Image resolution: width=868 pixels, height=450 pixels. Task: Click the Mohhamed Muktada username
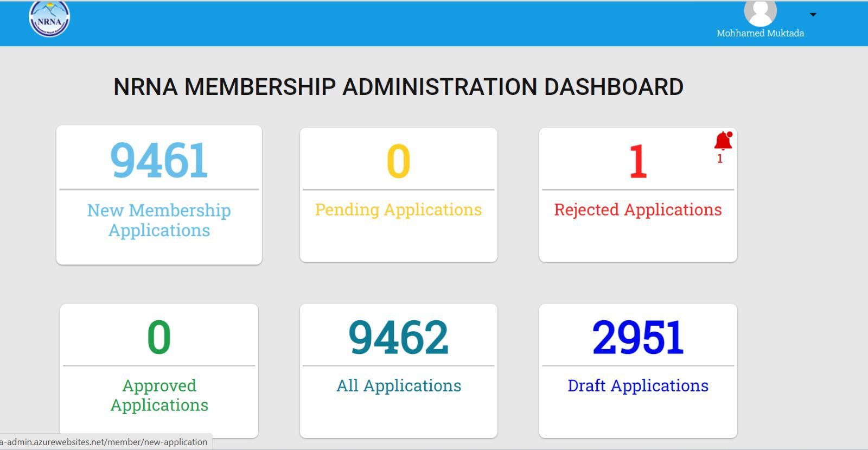click(760, 33)
